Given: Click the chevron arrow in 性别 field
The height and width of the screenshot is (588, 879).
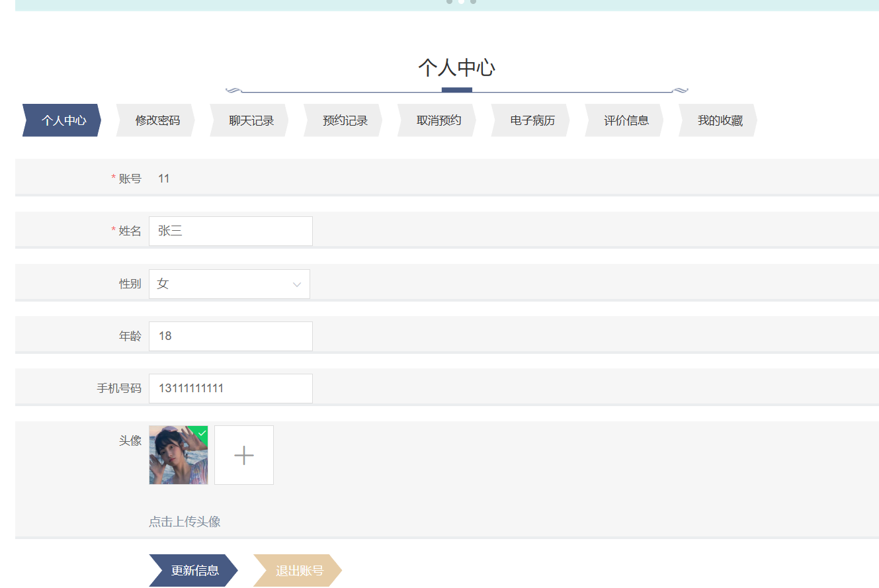Looking at the screenshot, I should [297, 284].
